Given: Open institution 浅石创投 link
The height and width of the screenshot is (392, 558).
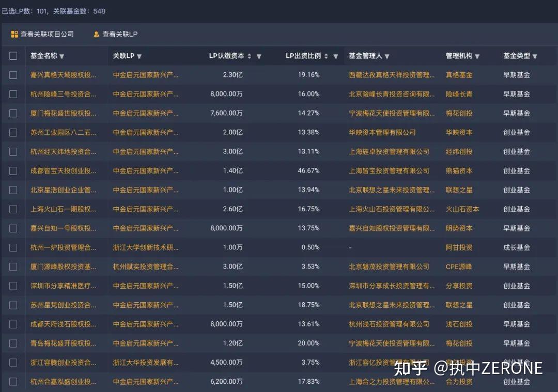Looking at the screenshot, I should pos(459,324).
